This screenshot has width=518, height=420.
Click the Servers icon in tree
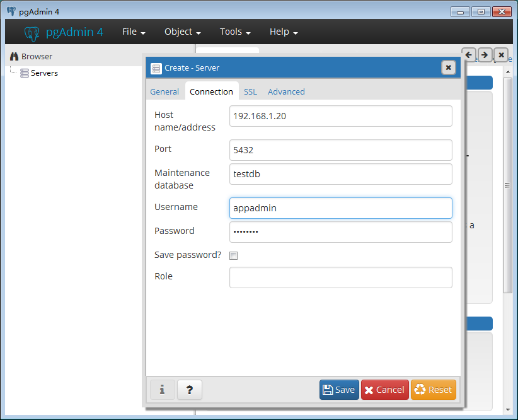pyautogui.click(x=25, y=73)
